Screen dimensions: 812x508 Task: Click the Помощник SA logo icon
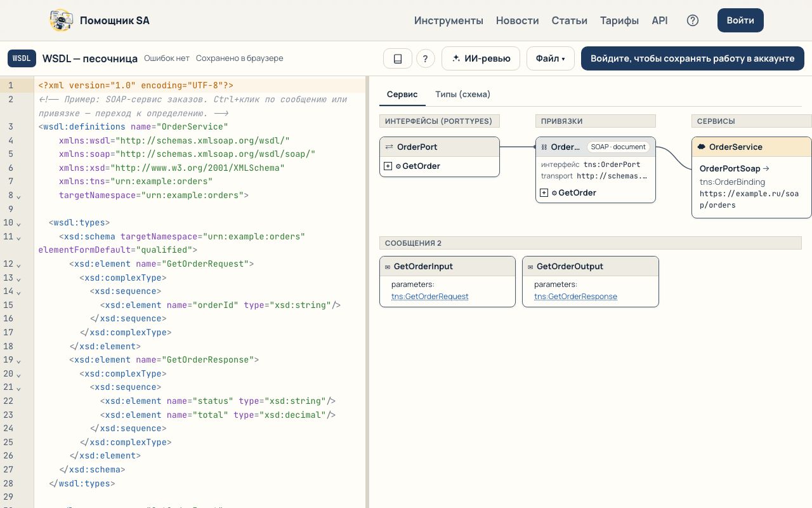click(61, 20)
